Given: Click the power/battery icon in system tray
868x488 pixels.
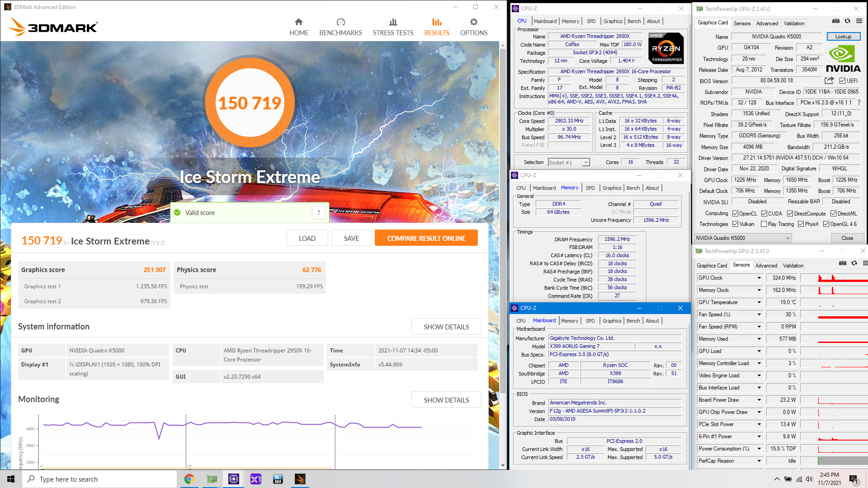Looking at the screenshot, I should (x=788, y=479).
